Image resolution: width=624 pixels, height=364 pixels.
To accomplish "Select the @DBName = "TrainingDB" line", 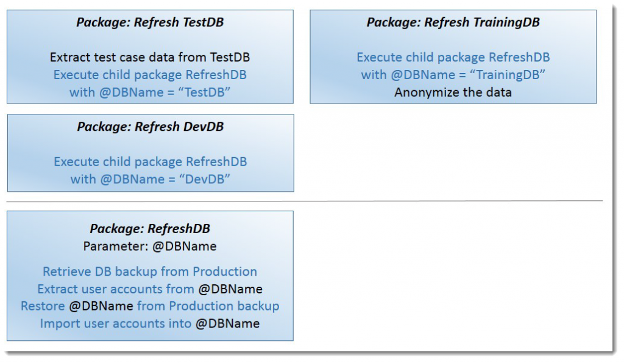I will click(453, 75).
